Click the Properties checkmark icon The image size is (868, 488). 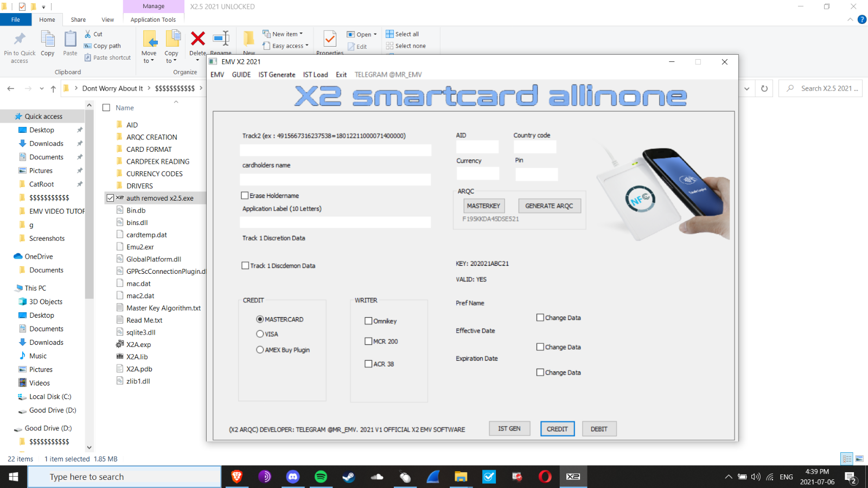pos(330,38)
